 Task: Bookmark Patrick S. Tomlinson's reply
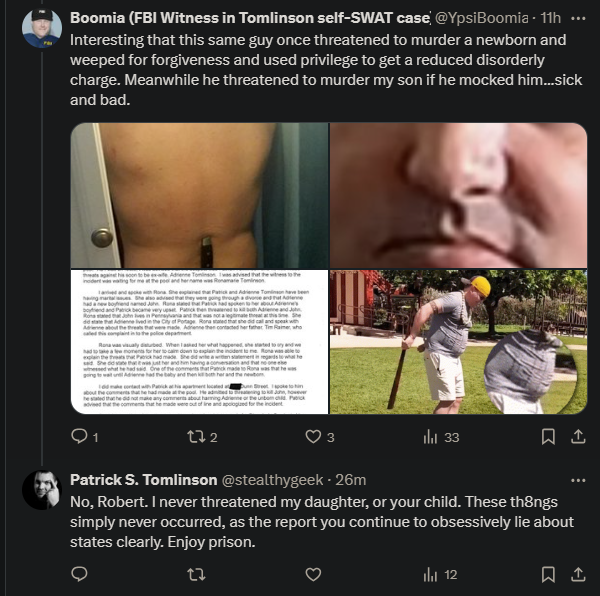(548, 574)
